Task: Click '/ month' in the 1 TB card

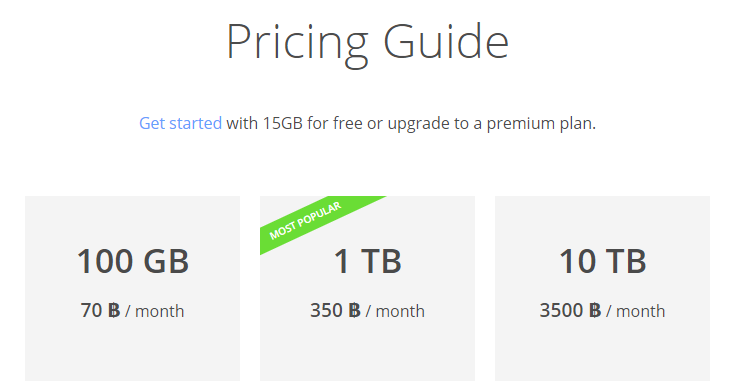Action: tap(395, 311)
